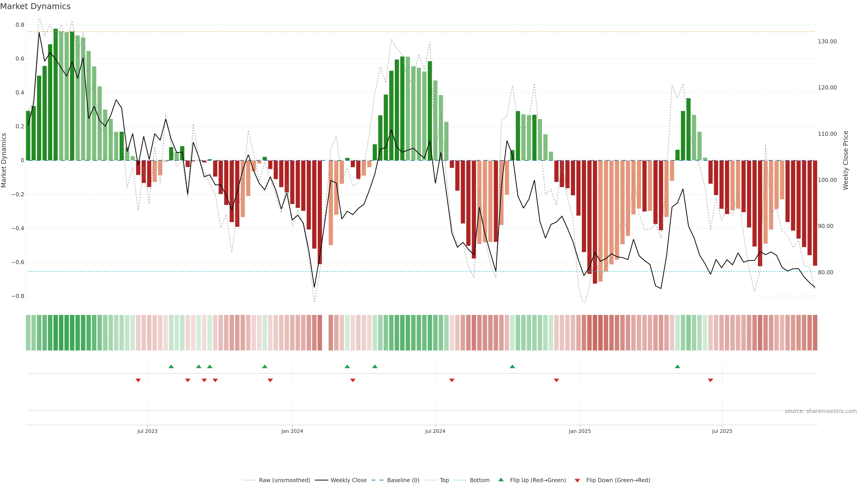The height and width of the screenshot is (488, 868).
Task: Click the Jul 2023 x-axis label
Action: click(147, 431)
